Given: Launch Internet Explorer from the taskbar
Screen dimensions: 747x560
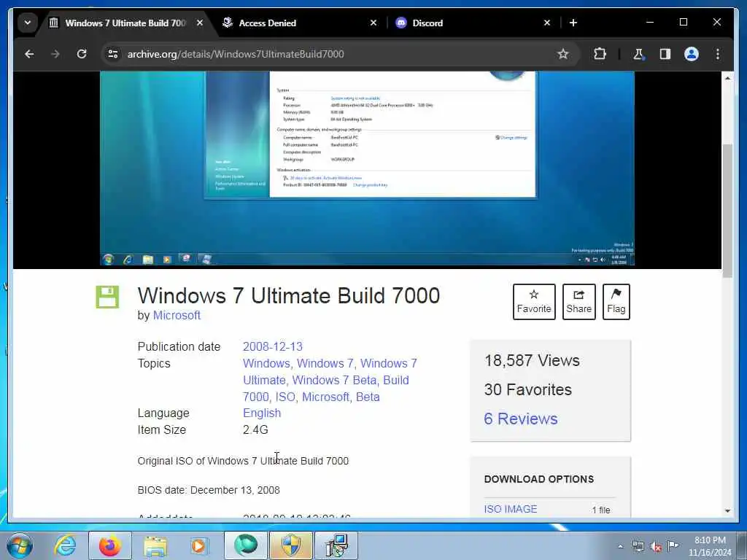Looking at the screenshot, I should pos(64,545).
